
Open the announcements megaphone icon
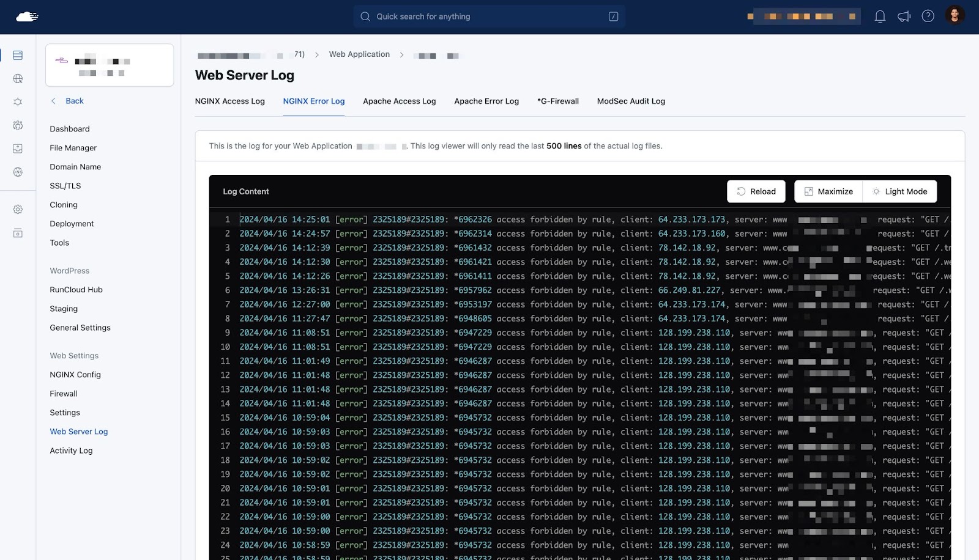click(904, 17)
